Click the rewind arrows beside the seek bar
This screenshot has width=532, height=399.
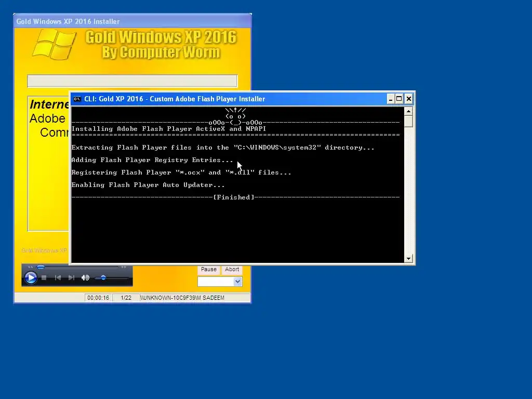[x=31, y=267]
